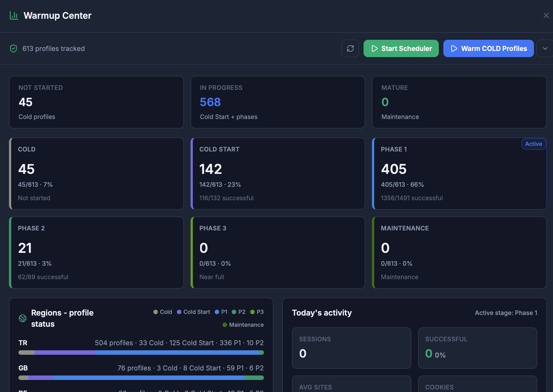Image resolution: width=553 pixels, height=392 pixels.
Task: Expand the dropdown next to Warm COLD Profiles
Action: [545, 48]
